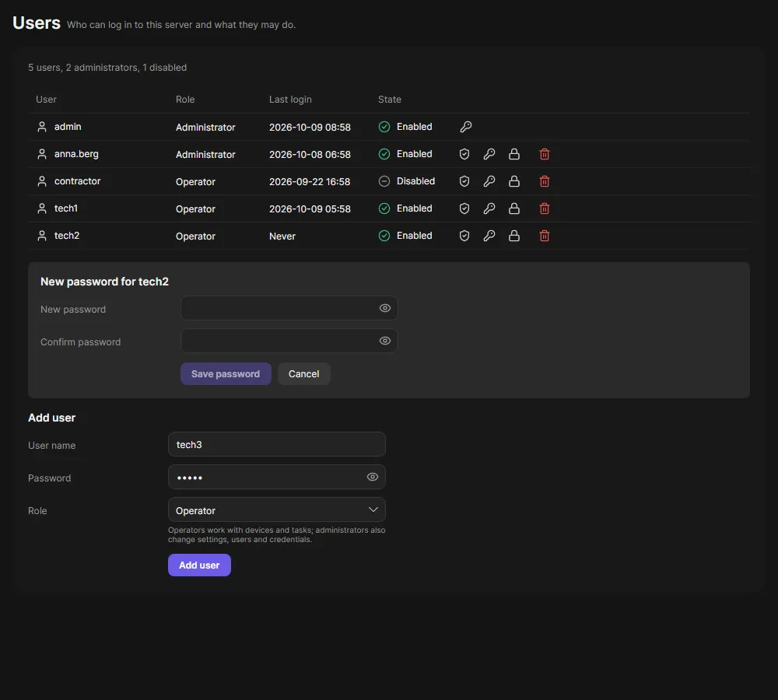Click the User name field containing tech3
The image size is (778, 700).
pos(276,445)
